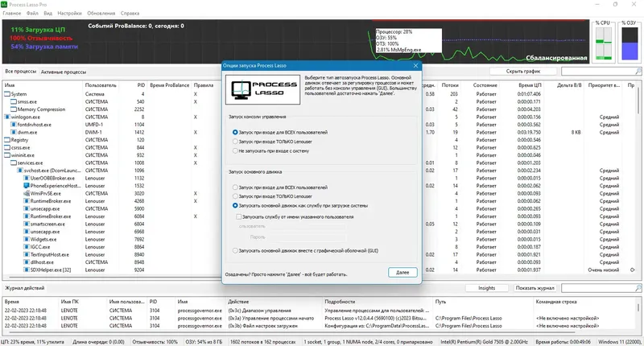This screenshot has width=644, height=346.
Task: Select console launch for ALL users
Action: [x=235, y=132]
